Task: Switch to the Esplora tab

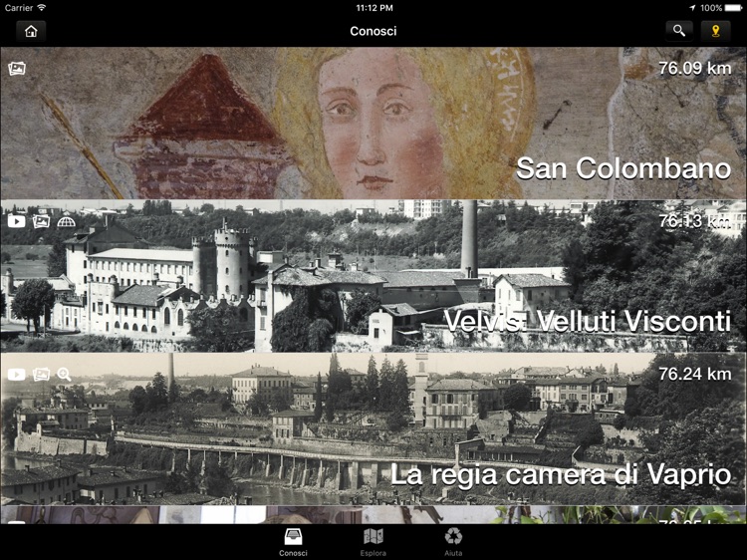Action: click(373, 542)
